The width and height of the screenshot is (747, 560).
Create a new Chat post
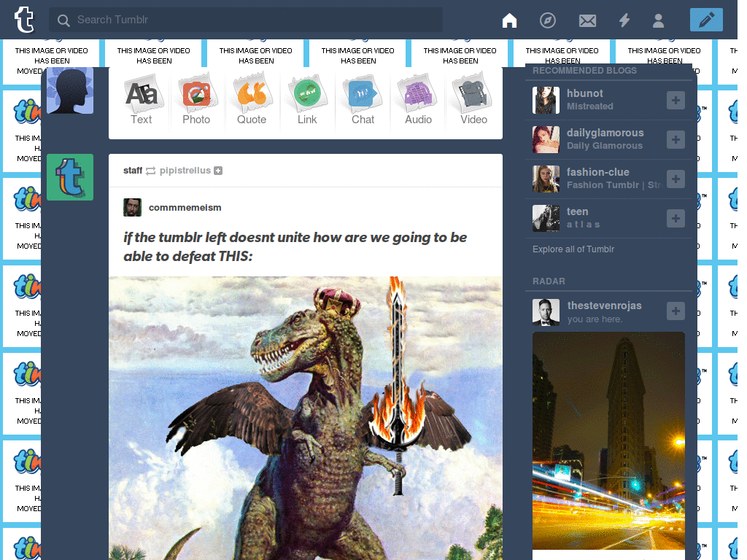(x=363, y=100)
